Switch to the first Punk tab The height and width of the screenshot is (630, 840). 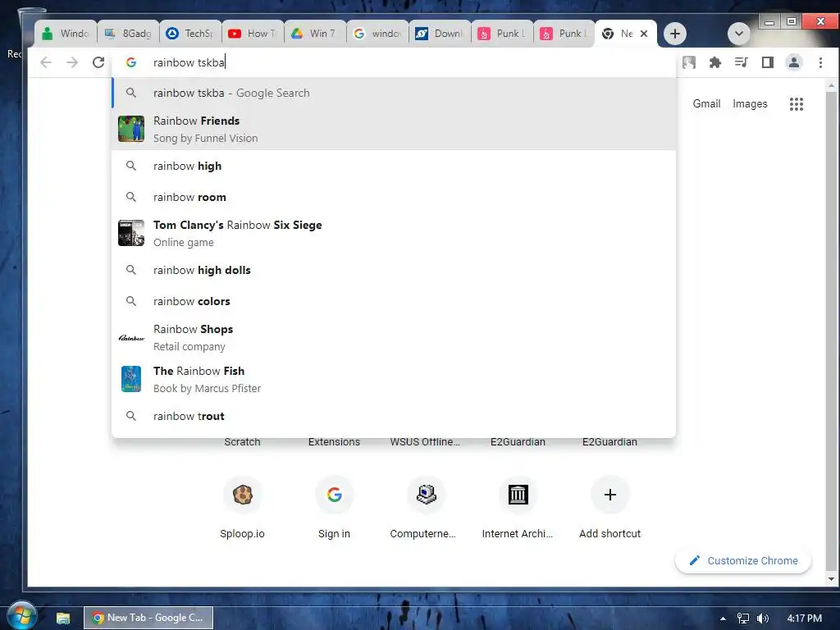[x=502, y=34]
